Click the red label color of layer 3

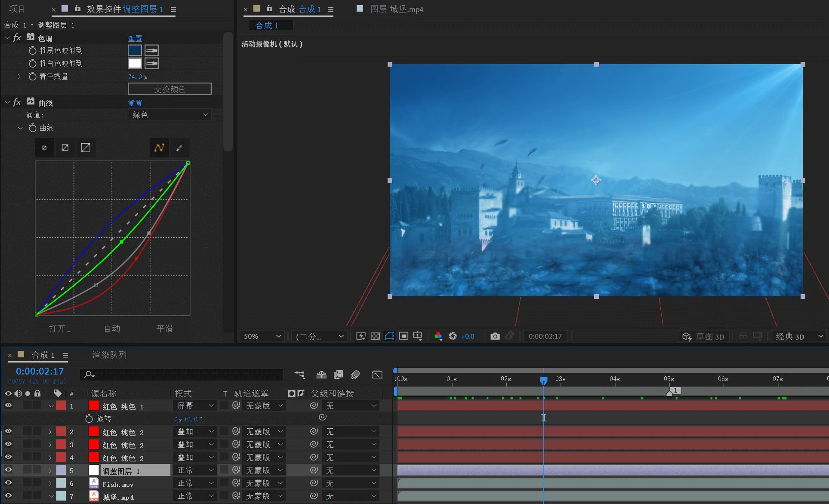61,444
